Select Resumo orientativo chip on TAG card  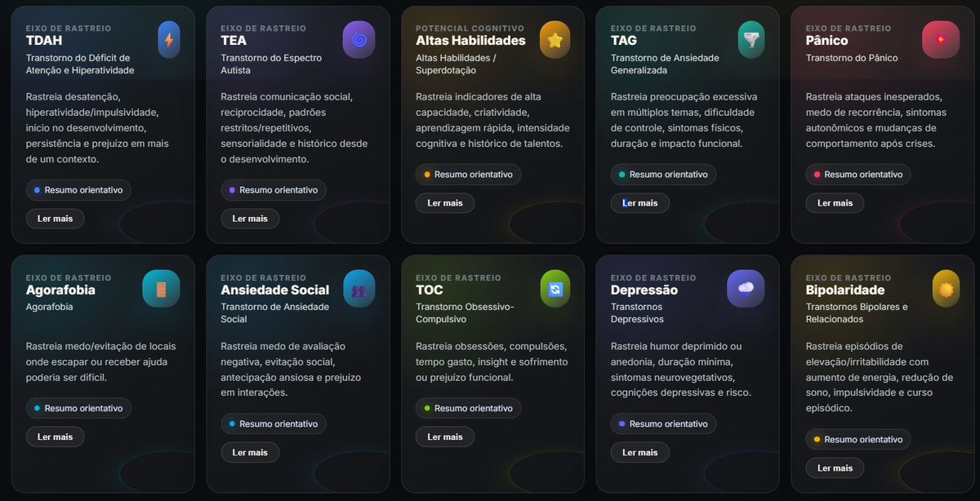point(664,175)
